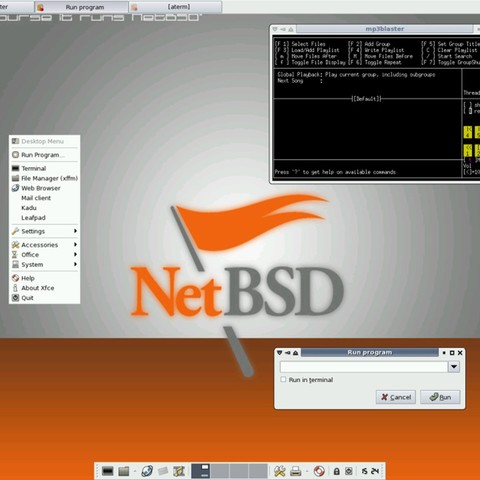This screenshot has height=480, width=480.
Task: Expand the Accessories submenu arrow
Action: [75, 244]
